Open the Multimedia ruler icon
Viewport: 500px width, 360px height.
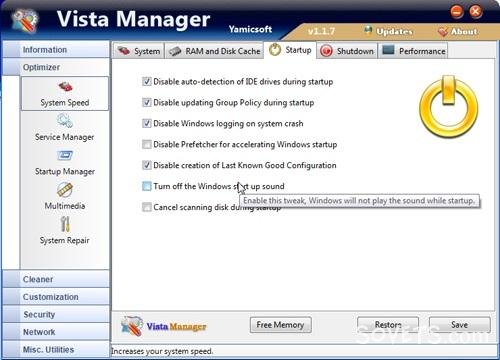tap(65, 190)
